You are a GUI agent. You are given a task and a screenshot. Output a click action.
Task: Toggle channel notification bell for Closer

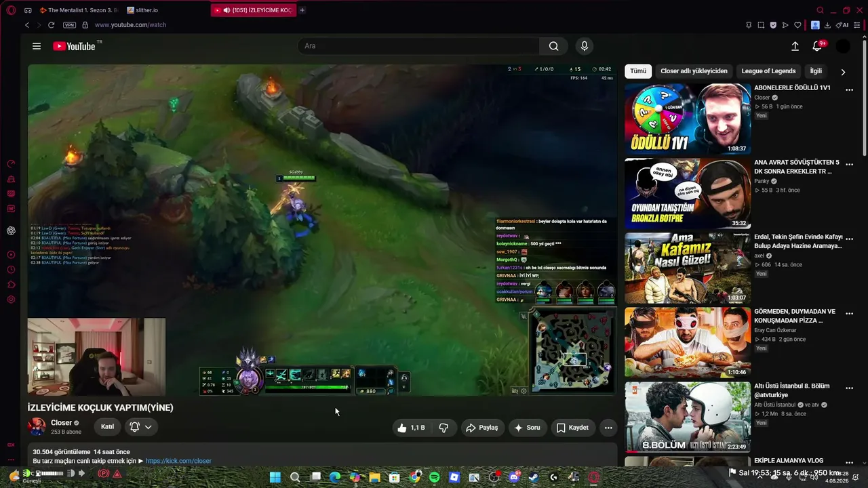coord(141,427)
